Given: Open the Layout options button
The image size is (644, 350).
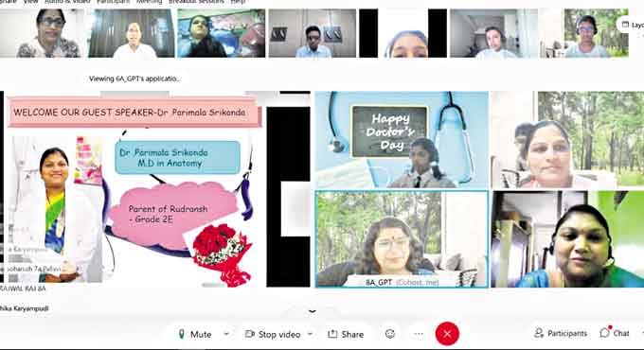Looking at the screenshot, I should (x=633, y=25).
